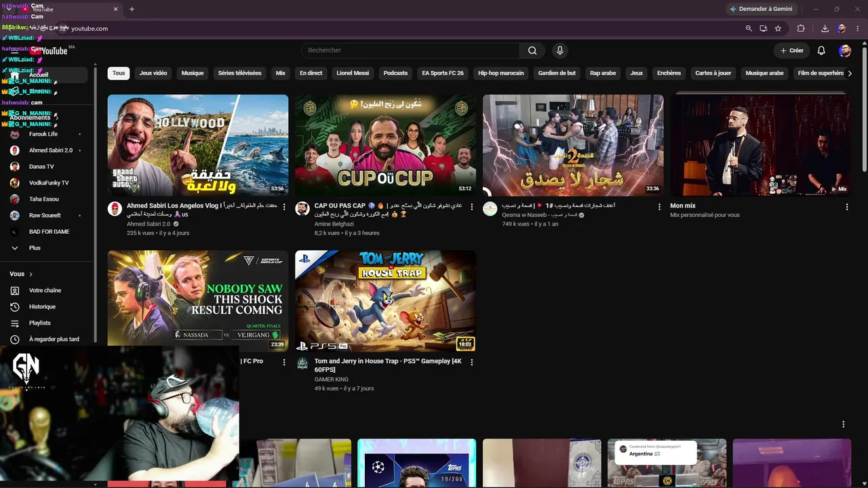Click the YouTube search field
Screen dimensions: 868x488
[410, 50]
